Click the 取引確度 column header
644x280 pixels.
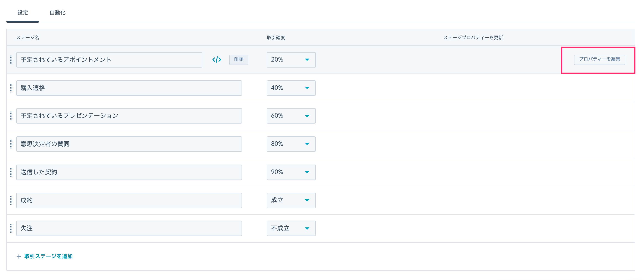[x=276, y=38]
